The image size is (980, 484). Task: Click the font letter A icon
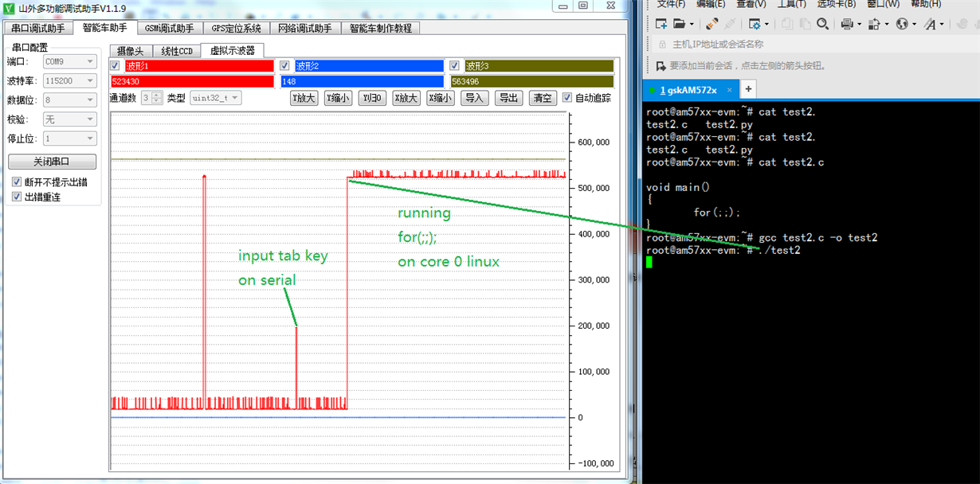[930, 24]
